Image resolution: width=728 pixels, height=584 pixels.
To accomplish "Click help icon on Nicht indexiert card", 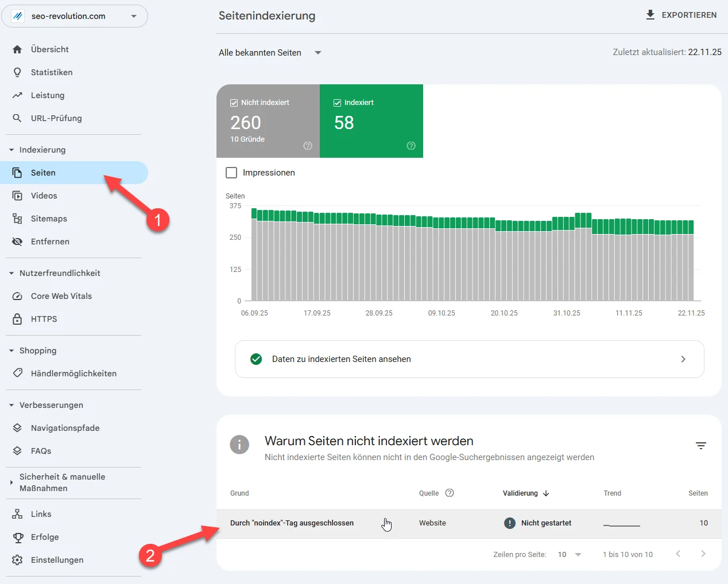I will point(308,146).
